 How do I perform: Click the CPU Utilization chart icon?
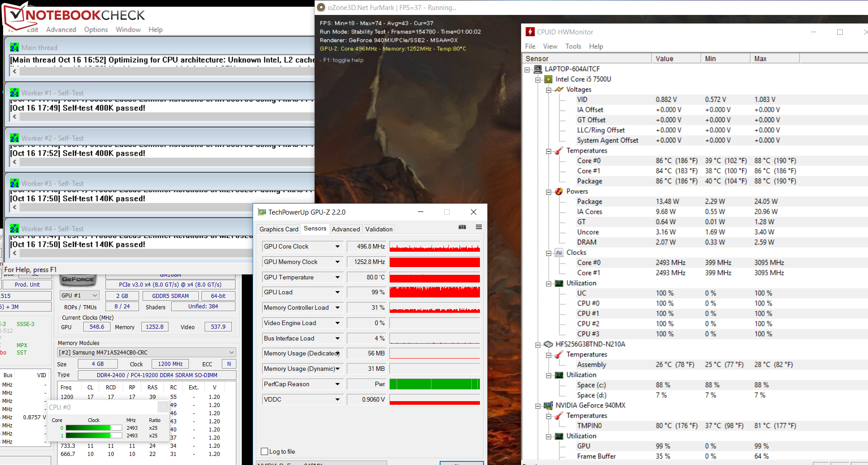(x=559, y=283)
